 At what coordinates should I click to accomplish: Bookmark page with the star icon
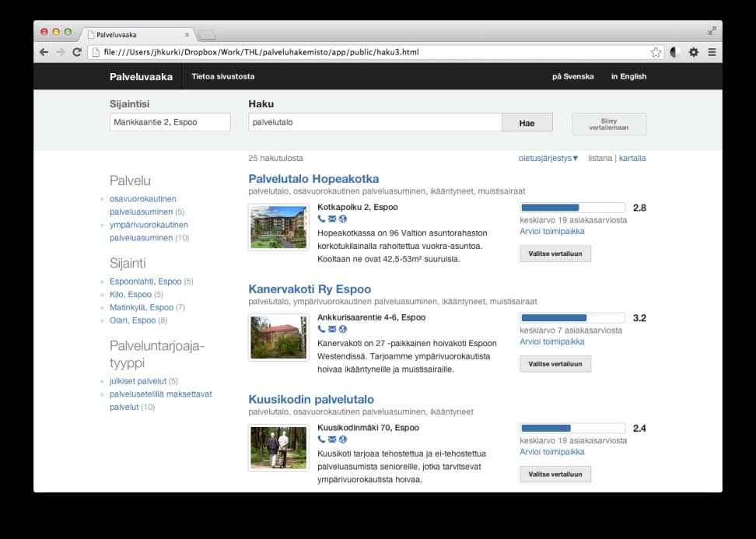click(656, 52)
